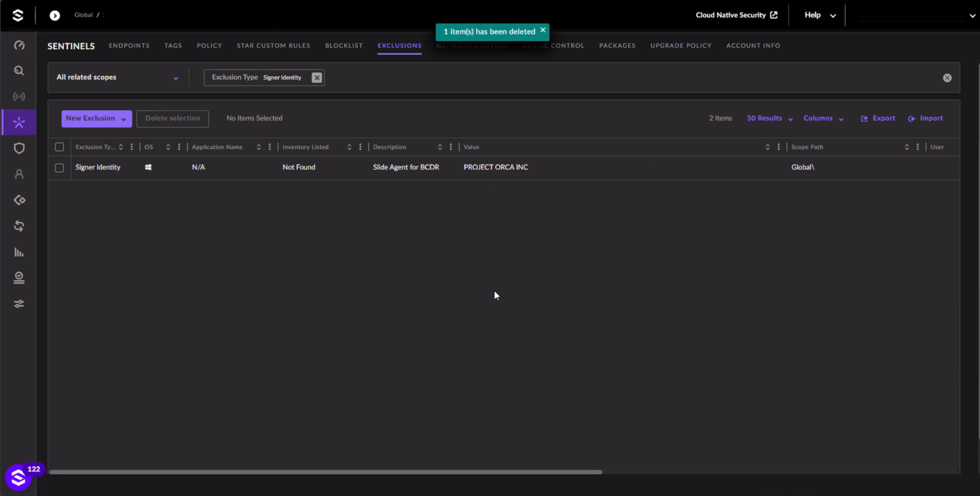
Task: Switch to the Endpoints tab
Action: (129, 46)
